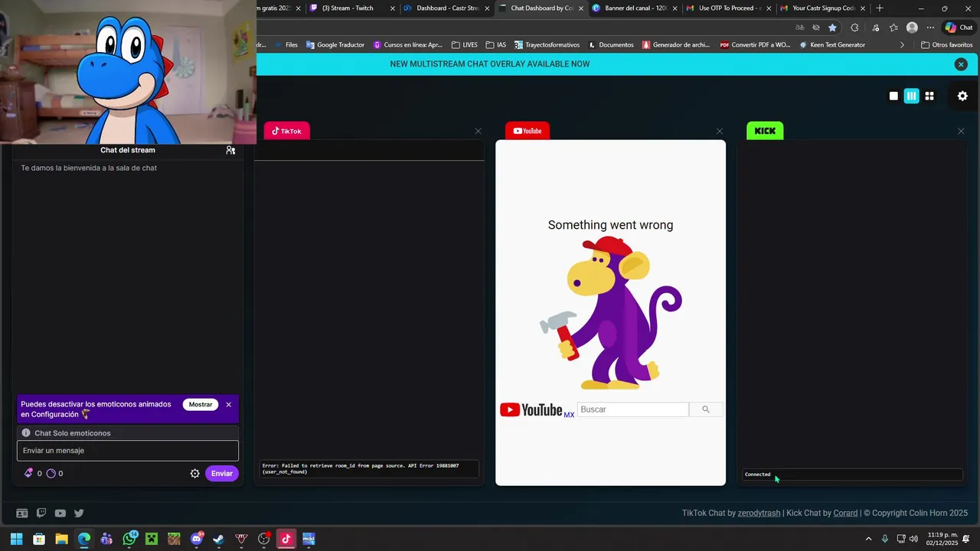Click the Enviar un mensaje field

[x=128, y=451]
